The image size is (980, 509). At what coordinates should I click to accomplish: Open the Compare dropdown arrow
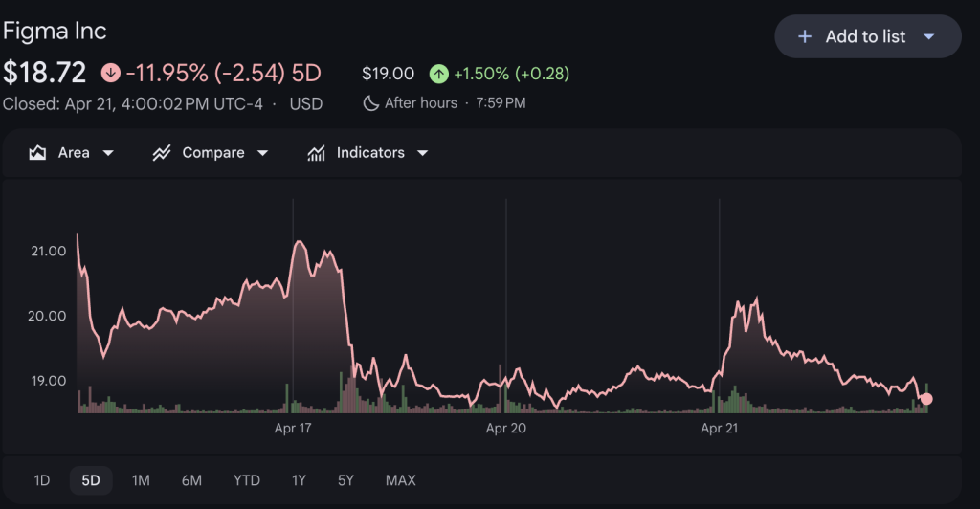(262, 153)
